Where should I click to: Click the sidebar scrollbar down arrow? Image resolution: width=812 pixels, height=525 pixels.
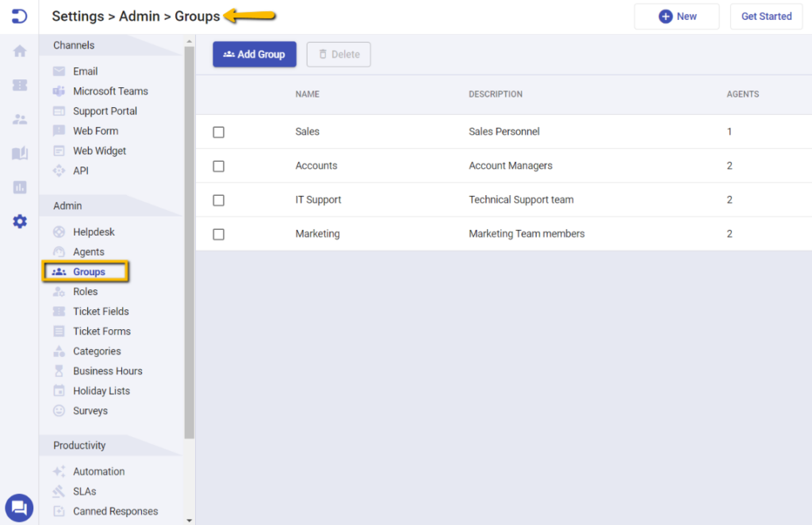click(189, 520)
